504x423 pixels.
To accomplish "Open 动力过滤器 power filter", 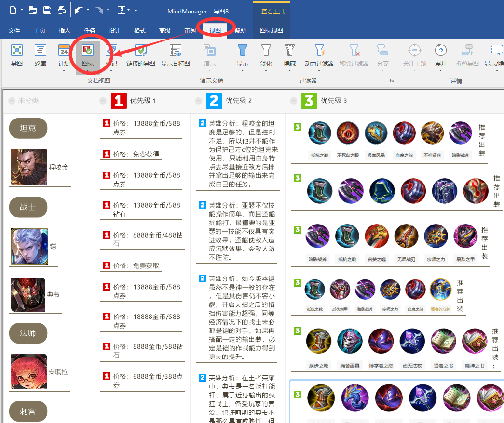I will tap(319, 57).
